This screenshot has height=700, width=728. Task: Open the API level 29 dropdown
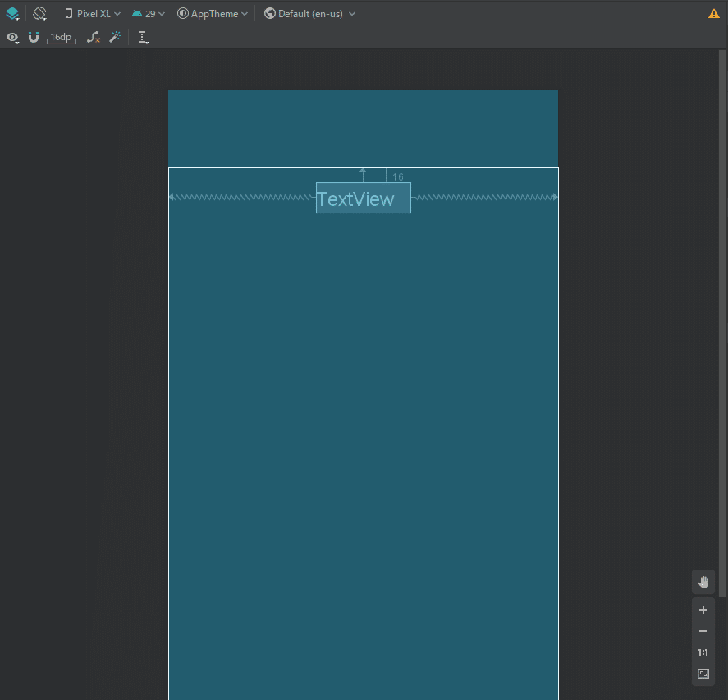(x=149, y=14)
